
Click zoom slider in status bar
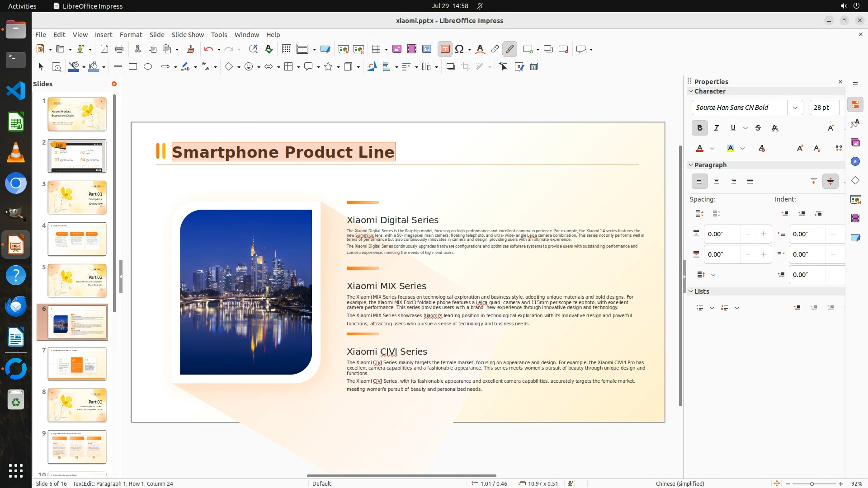812,483
